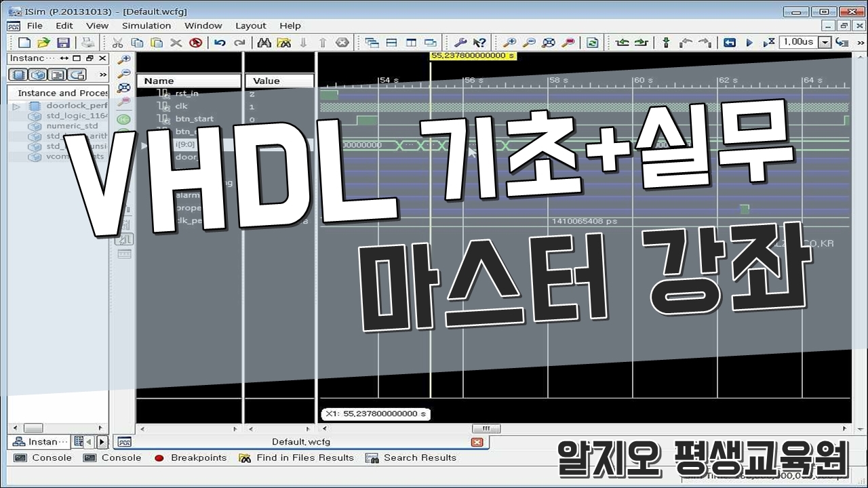Click the Step simulation icon
The height and width of the screenshot is (488, 868).
842,42
